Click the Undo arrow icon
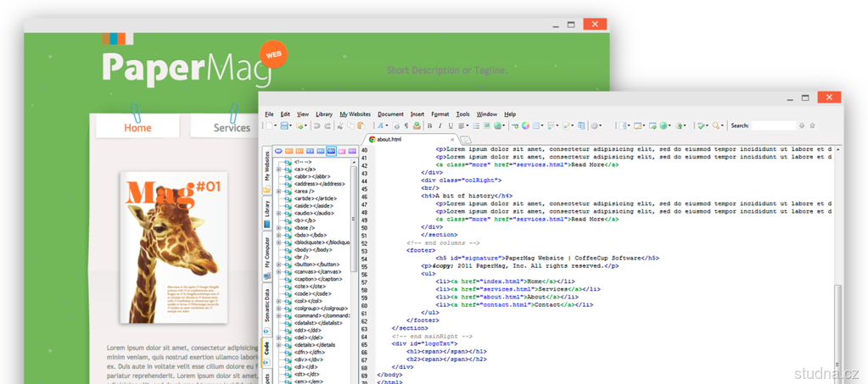Viewport: 868px width, 384px height. coord(316,125)
